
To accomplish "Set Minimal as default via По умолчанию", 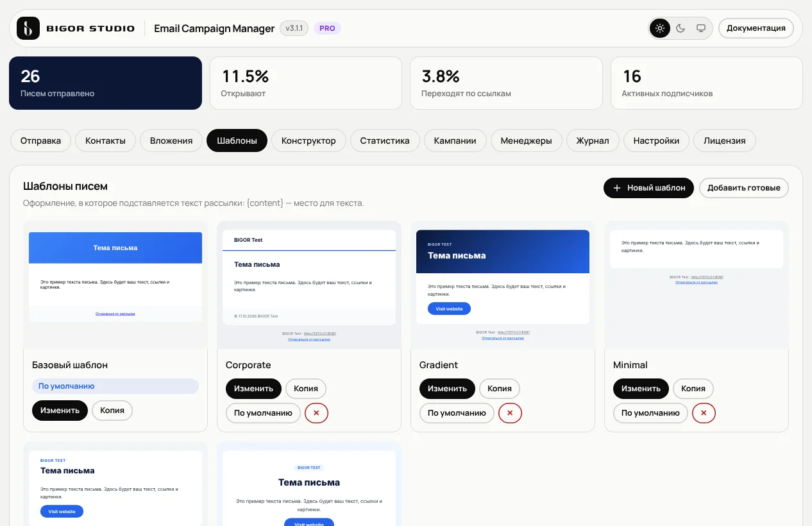I will [x=650, y=413].
